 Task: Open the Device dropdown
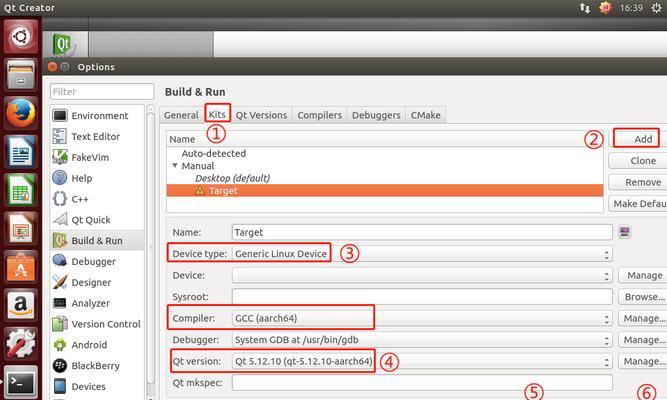(422, 275)
